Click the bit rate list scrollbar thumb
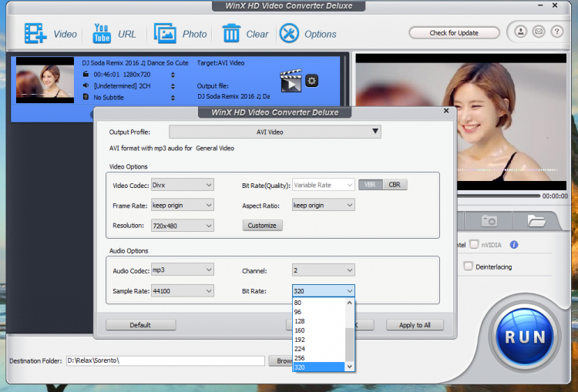This screenshot has width=578, height=392. pos(349,344)
